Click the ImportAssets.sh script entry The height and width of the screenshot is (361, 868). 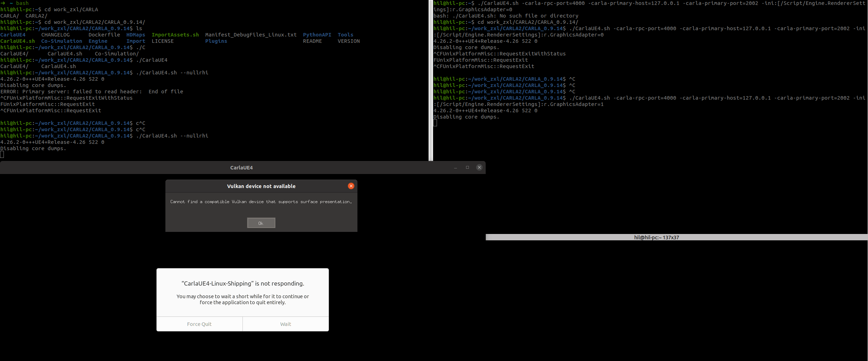pos(175,34)
